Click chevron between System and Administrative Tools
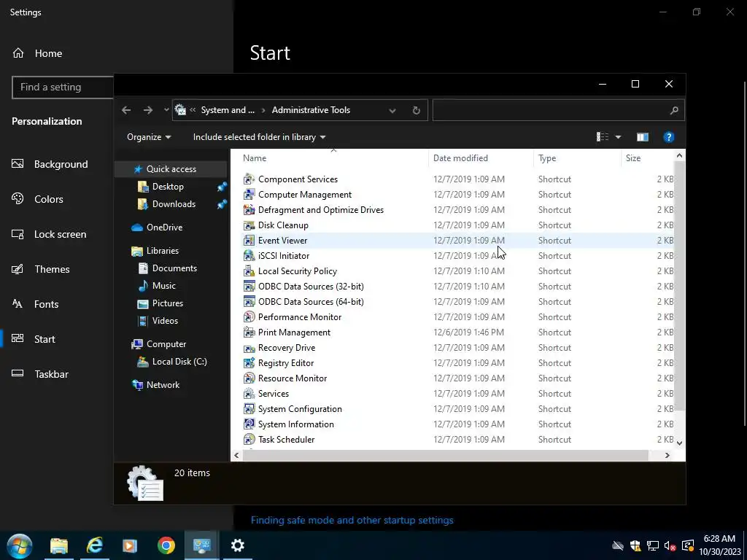747x560 pixels. point(263,110)
